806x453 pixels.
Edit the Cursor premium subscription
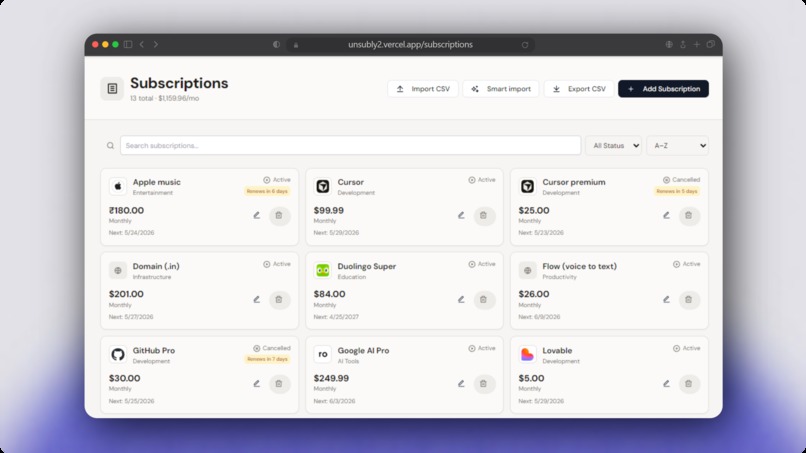[666, 215]
